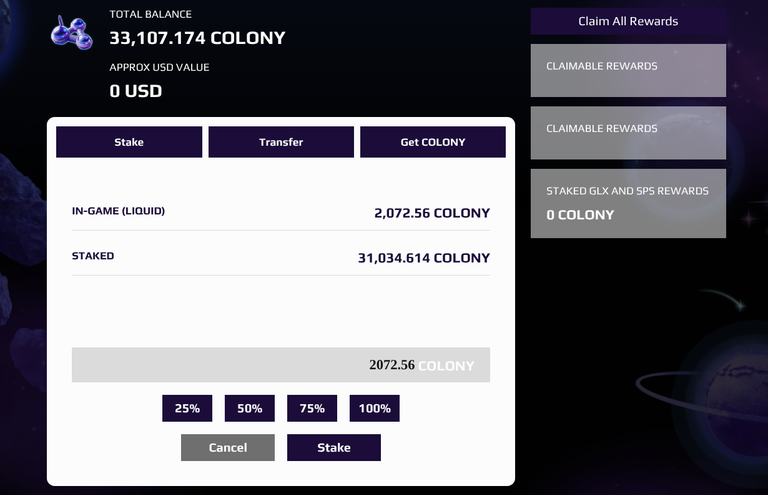Choose the 75% amount option
768x495 pixels.
312,408
